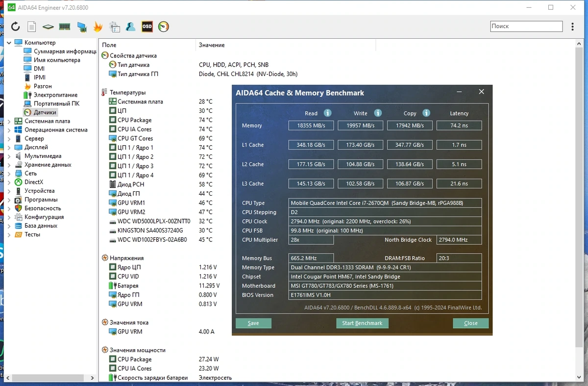
Task: Minimize the Cache & Memory Benchmark window
Action: coord(459,92)
